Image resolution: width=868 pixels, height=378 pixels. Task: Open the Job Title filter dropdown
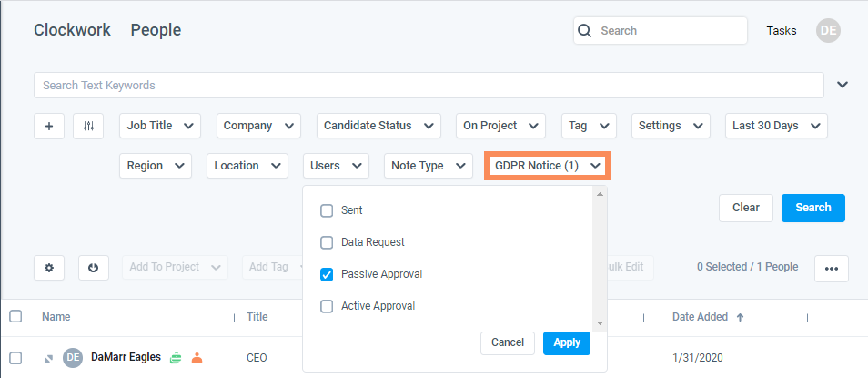pyautogui.click(x=159, y=126)
